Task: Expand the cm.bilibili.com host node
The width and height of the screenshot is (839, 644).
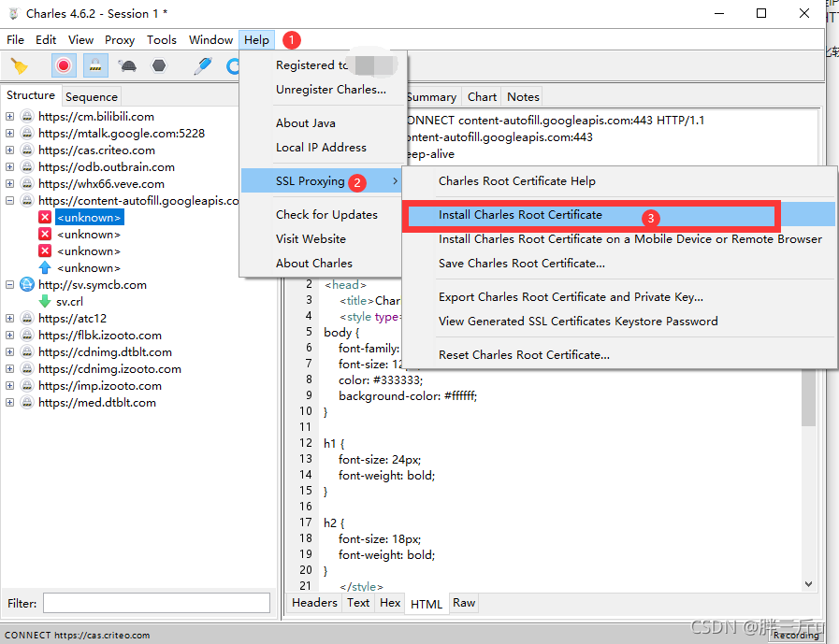Action: tap(9, 116)
